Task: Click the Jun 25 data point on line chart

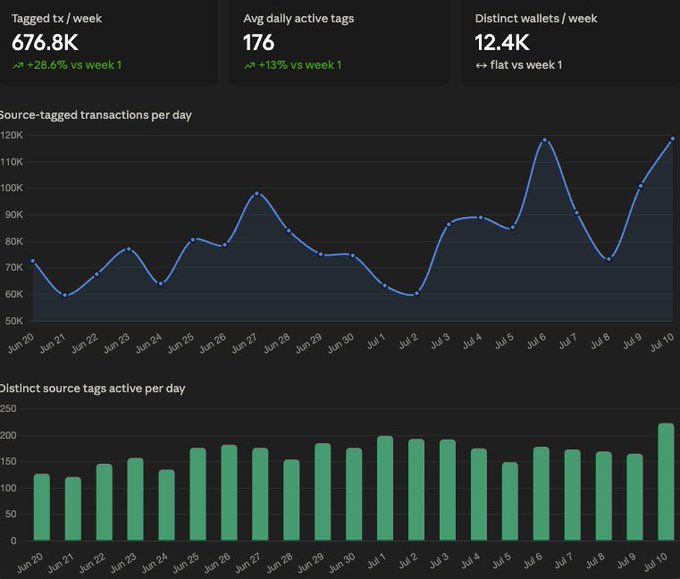Action: coord(193,239)
